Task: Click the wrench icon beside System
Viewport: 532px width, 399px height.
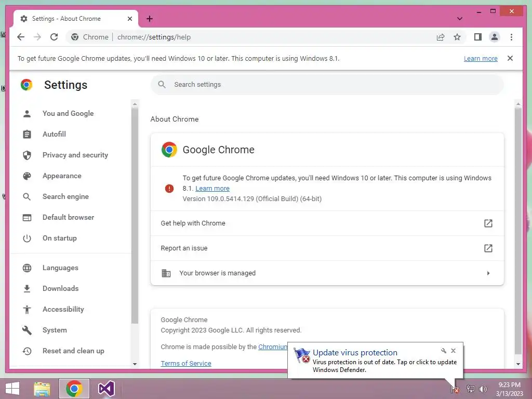Action: (x=27, y=330)
